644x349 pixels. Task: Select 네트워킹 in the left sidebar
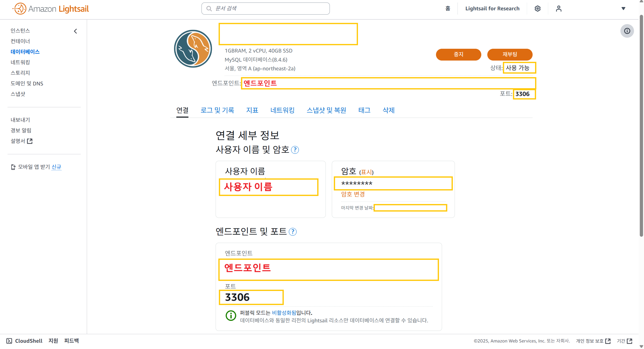pos(20,62)
